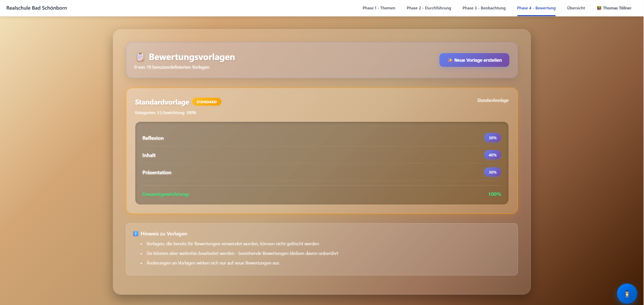Screen dimensions: 644x305
Task: Open Phase 1 - Themen tab
Action: pos(379,8)
